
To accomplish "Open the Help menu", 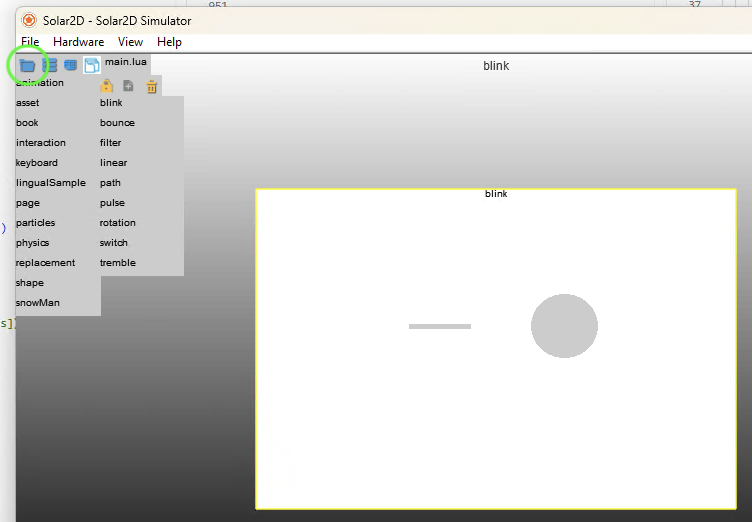I will coord(169,42).
